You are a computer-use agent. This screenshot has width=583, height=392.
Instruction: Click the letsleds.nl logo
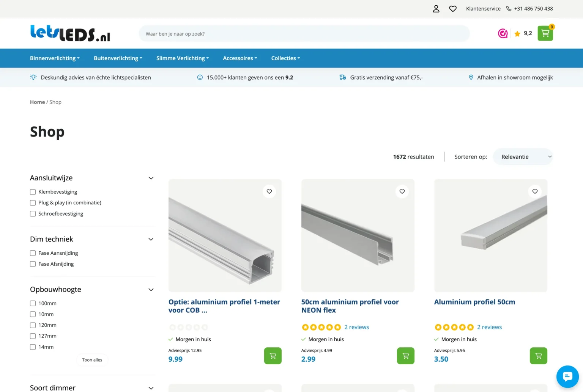(70, 33)
